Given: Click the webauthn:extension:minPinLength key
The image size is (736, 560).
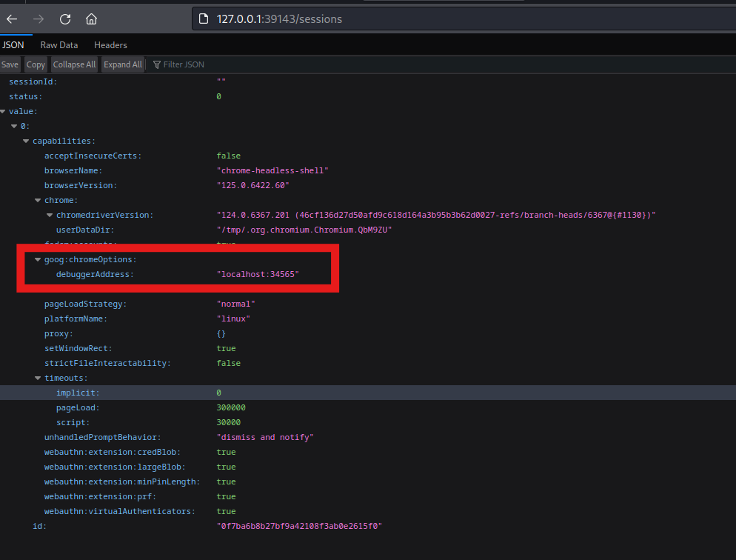Looking at the screenshot, I should (x=122, y=482).
